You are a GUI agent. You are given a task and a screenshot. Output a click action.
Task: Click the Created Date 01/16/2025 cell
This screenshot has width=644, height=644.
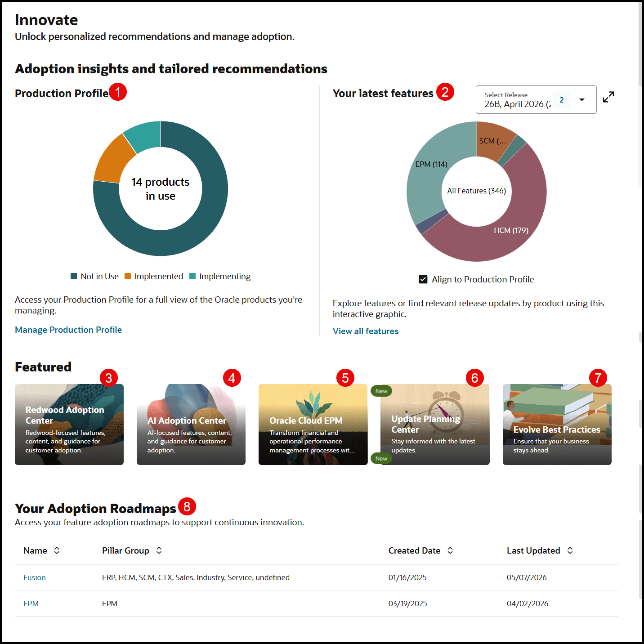pyautogui.click(x=407, y=577)
